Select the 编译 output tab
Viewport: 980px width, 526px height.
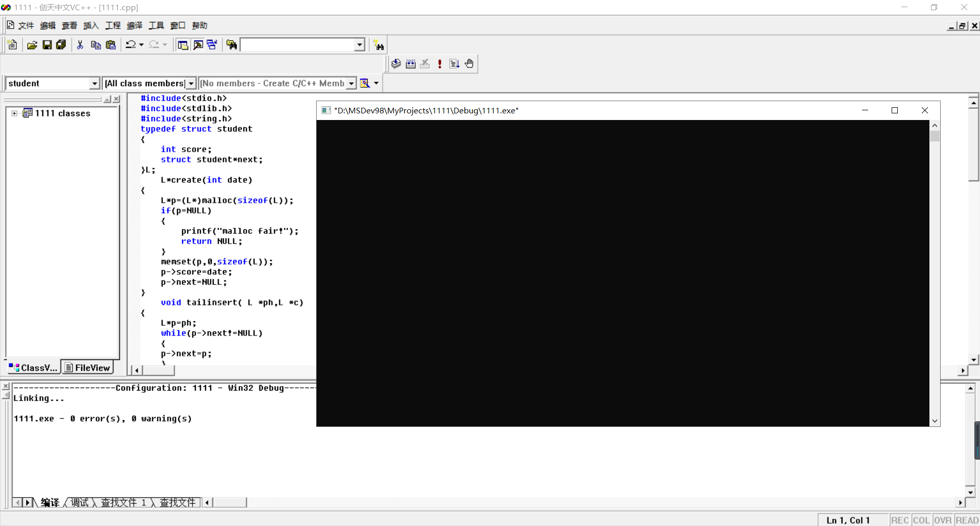click(50, 503)
